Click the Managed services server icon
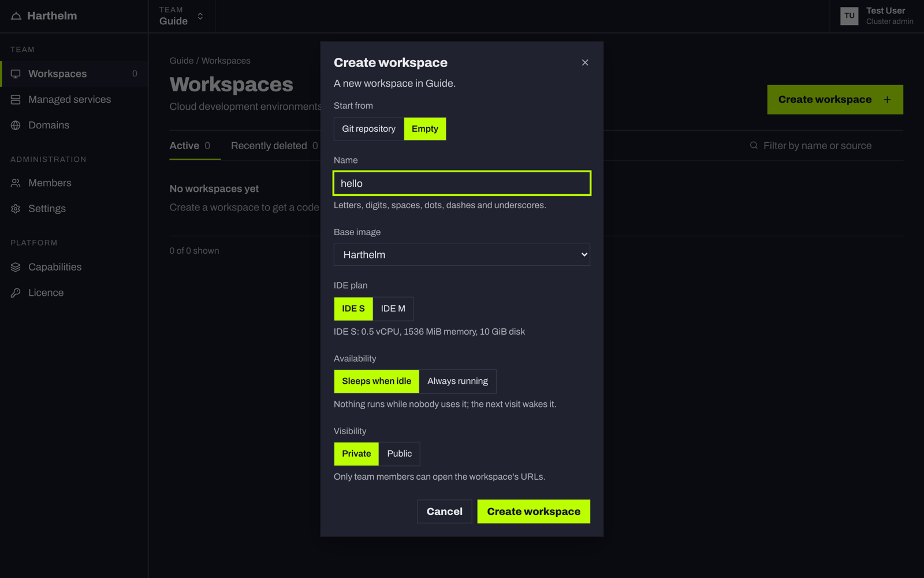 [x=16, y=99]
